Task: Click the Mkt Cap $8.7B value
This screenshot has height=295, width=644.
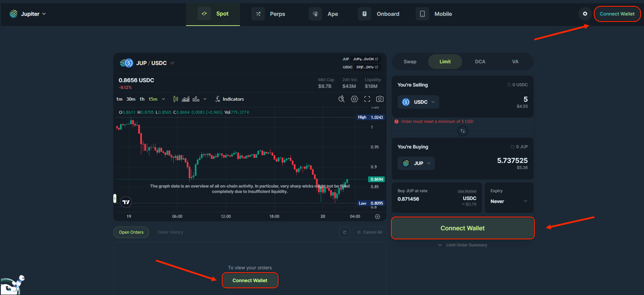Action: [325, 86]
